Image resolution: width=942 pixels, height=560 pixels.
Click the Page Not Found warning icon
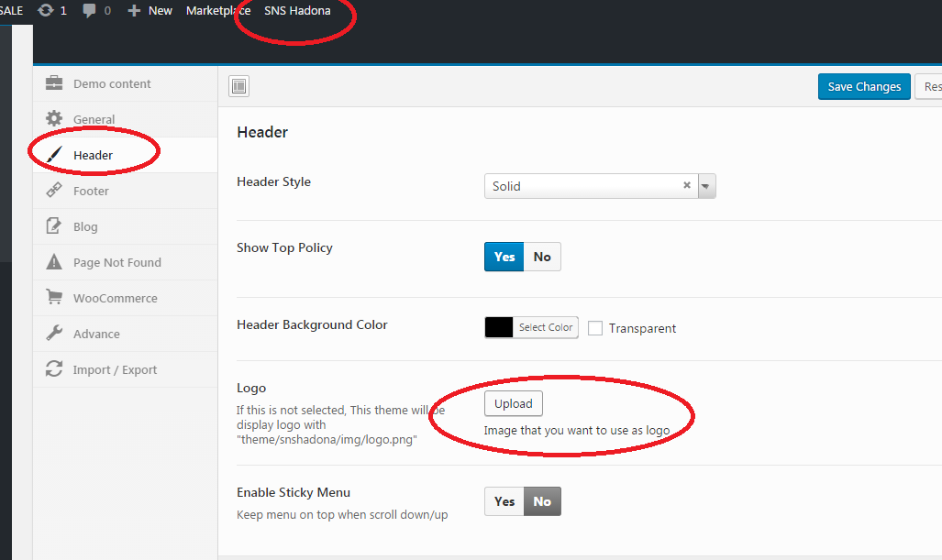coord(54,262)
